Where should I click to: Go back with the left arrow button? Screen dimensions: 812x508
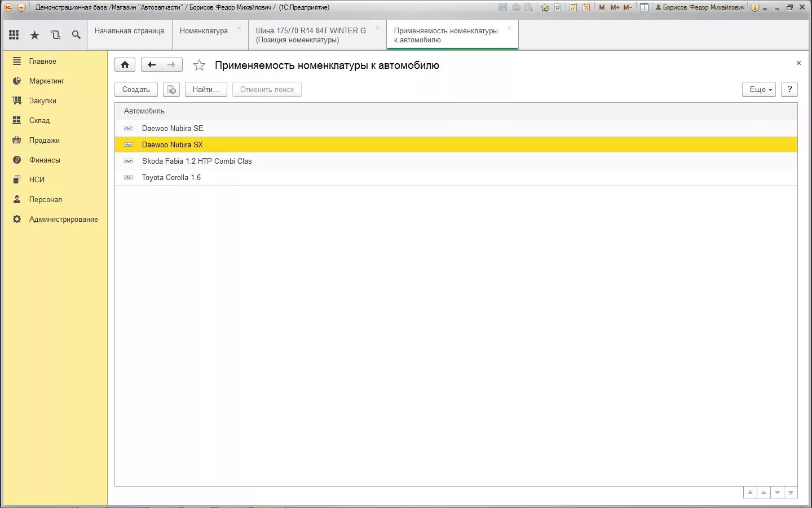pyautogui.click(x=151, y=65)
